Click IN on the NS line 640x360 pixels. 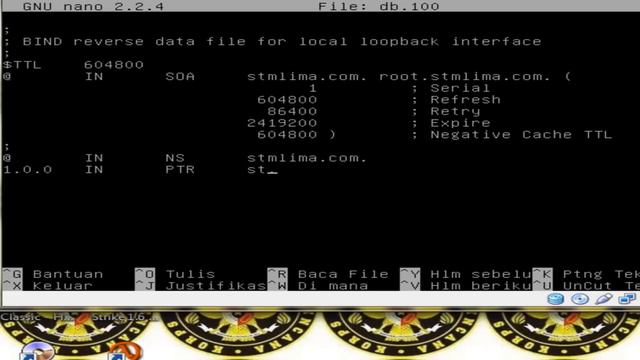coord(94,158)
